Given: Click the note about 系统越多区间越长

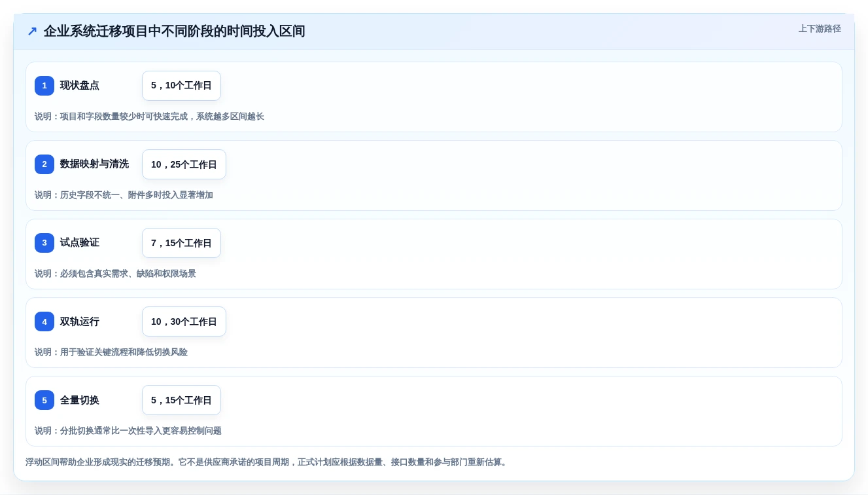Looking at the screenshot, I should [149, 117].
